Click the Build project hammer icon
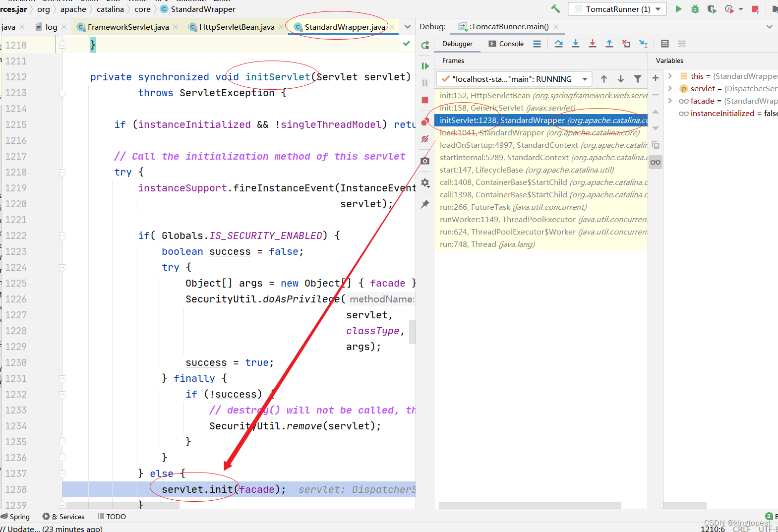Viewport: 778px width, 532px height. click(x=555, y=9)
